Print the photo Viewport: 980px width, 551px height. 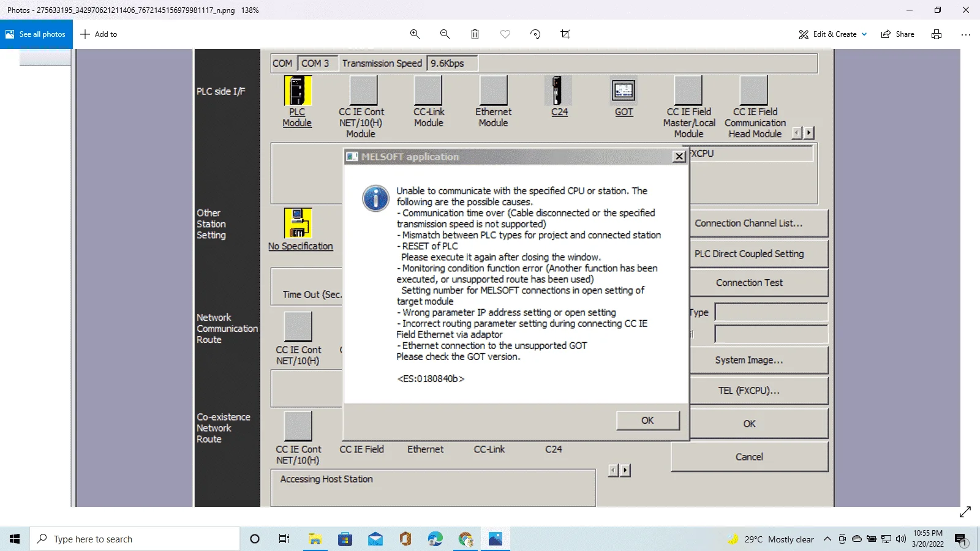(x=937, y=34)
